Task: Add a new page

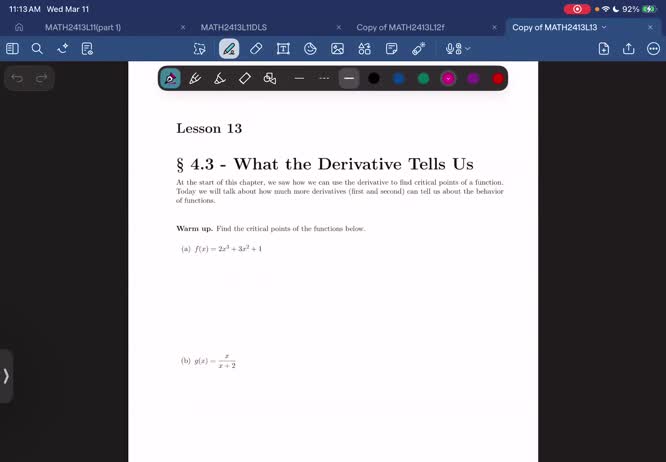Action: 604,49
